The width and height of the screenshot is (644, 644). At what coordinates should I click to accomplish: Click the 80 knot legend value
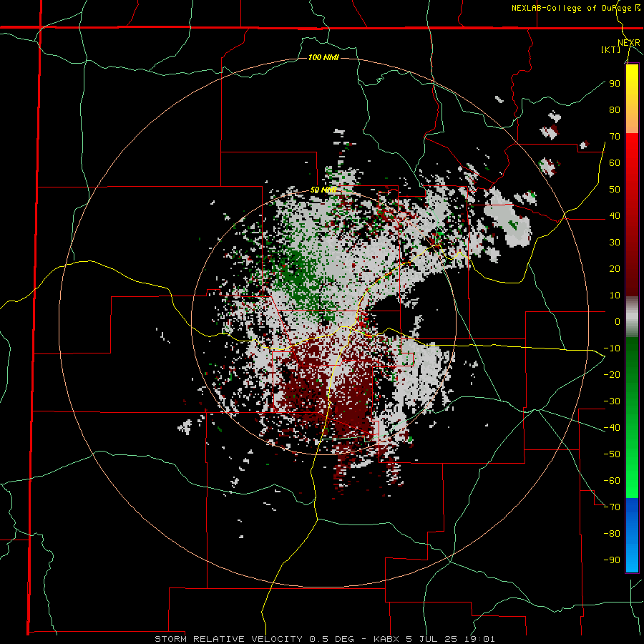[x=615, y=109]
